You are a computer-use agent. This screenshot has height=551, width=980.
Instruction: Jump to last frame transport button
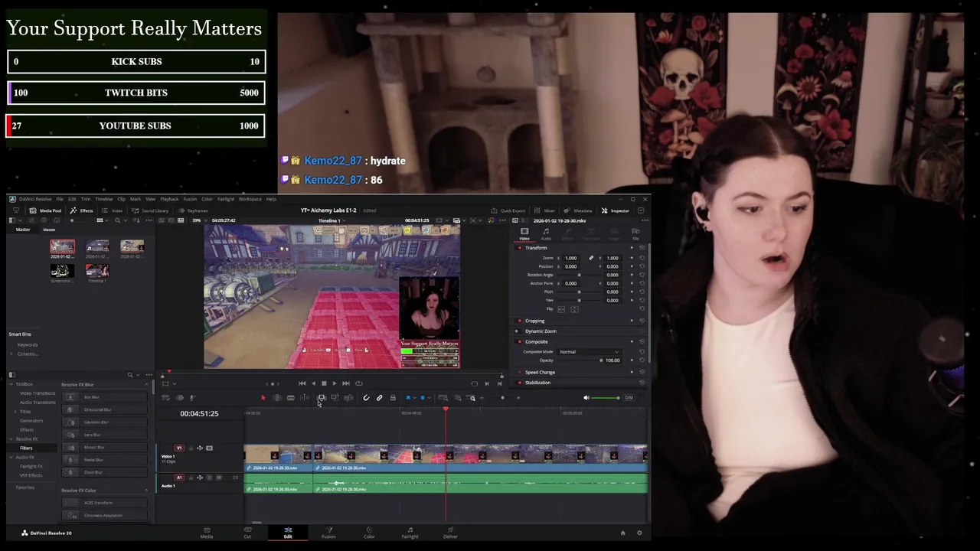coord(346,383)
